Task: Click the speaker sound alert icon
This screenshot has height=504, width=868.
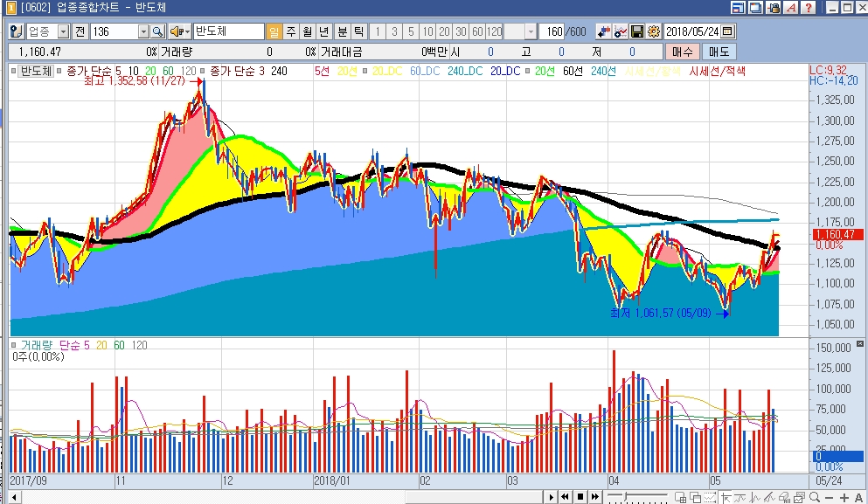Action: coord(177,31)
